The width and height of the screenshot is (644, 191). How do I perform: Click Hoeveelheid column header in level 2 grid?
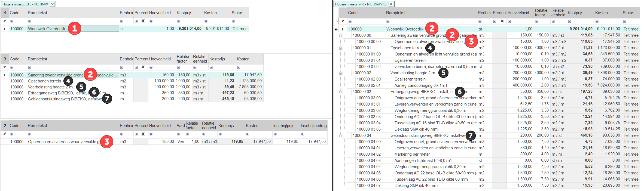pos(160,126)
